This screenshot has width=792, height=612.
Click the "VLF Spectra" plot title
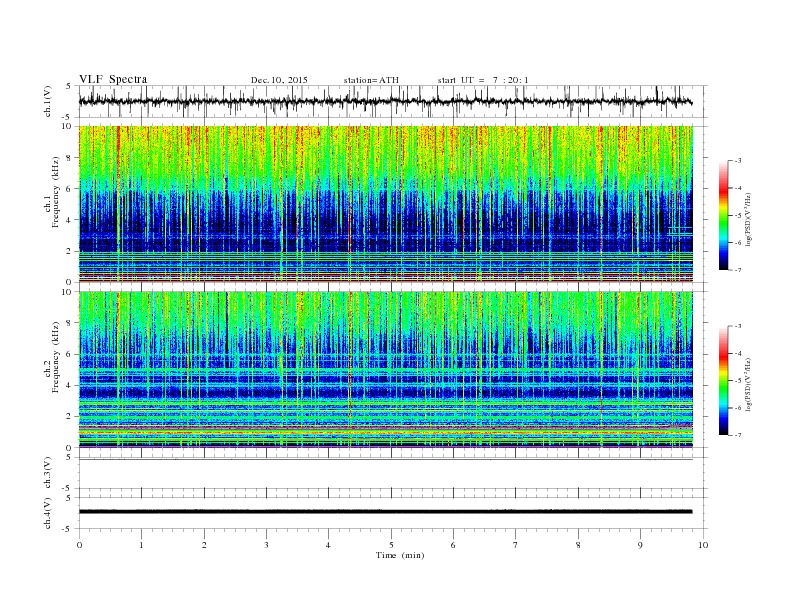[113, 79]
